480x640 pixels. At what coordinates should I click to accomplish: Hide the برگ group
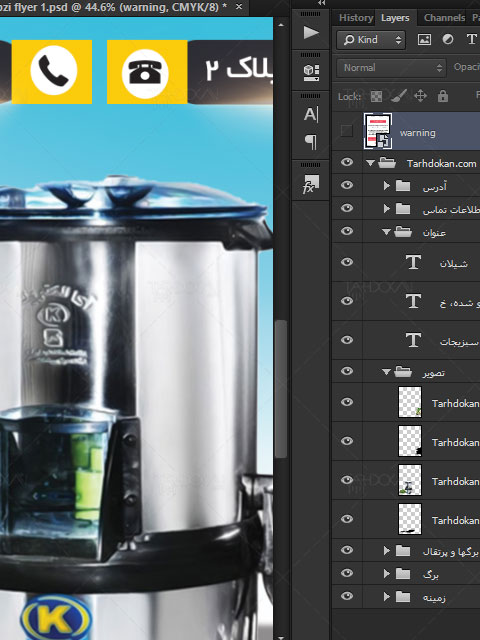click(347, 573)
